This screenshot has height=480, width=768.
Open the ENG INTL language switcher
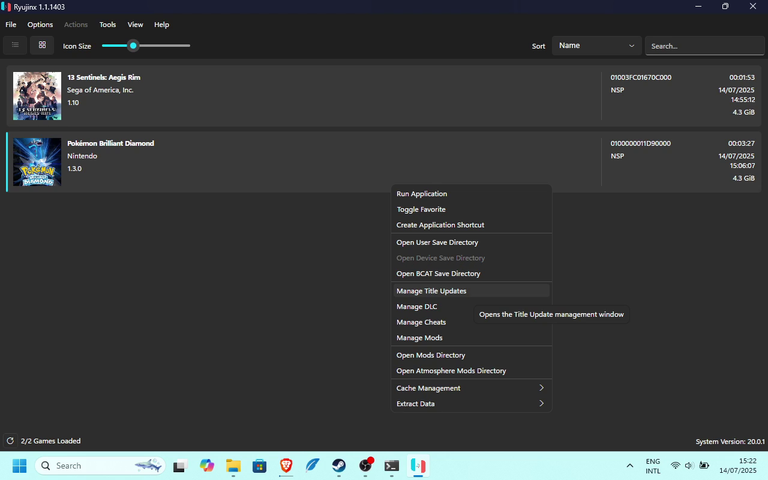(652, 466)
